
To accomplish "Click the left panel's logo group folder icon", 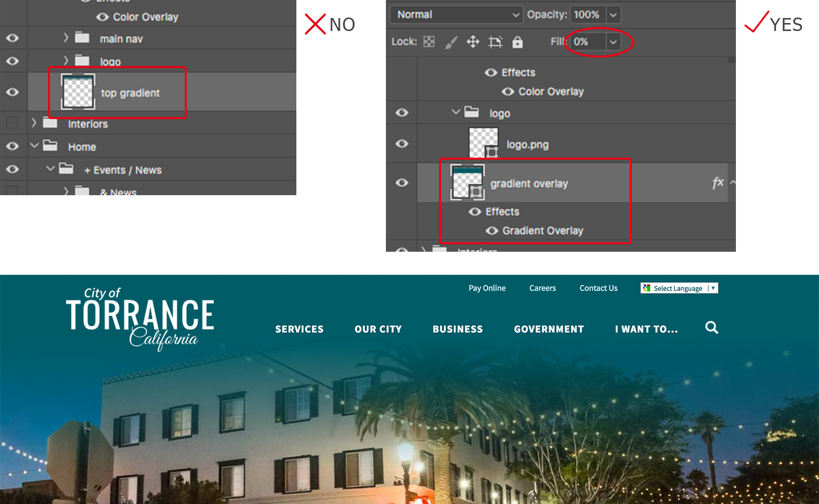I will (x=82, y=61).
